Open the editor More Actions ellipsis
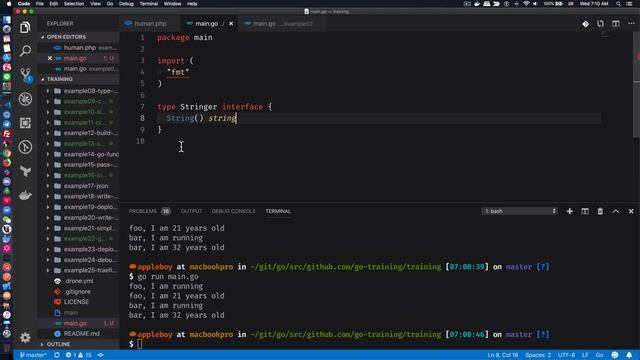The height and width of the screenshot is (360, 640). pyautogui.click(x=631, y=24)
